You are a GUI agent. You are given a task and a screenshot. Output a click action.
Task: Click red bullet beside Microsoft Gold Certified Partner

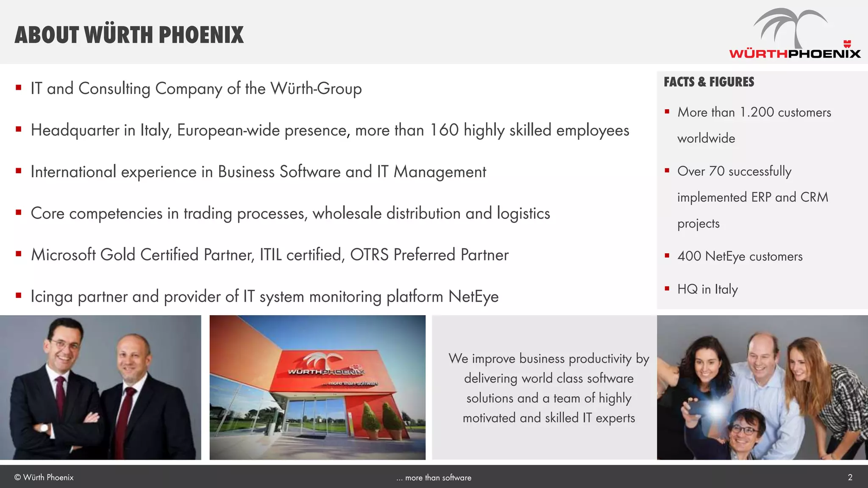point(19,254)
